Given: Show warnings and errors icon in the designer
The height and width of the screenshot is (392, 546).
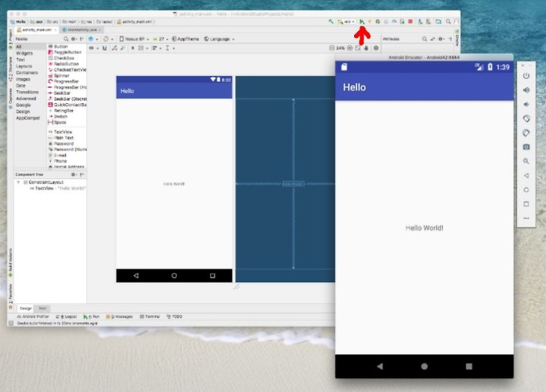Looking at the screenshot, I should (x=376, y=48).
